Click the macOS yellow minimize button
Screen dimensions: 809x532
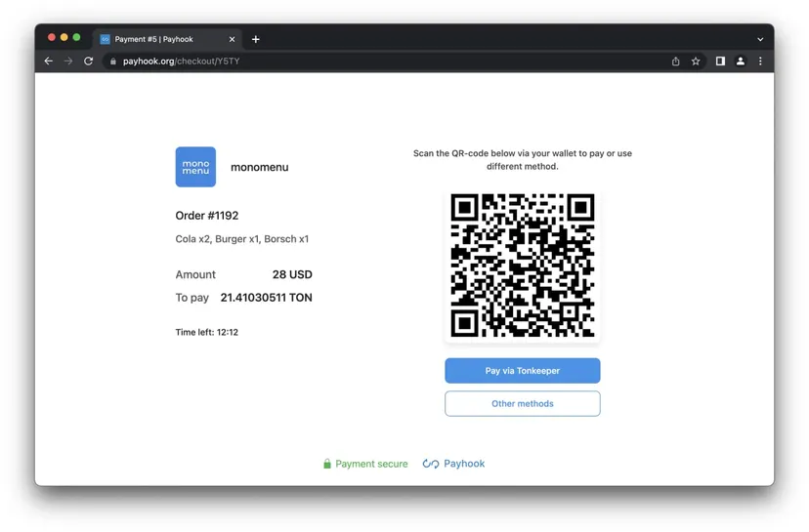(64, 37)
